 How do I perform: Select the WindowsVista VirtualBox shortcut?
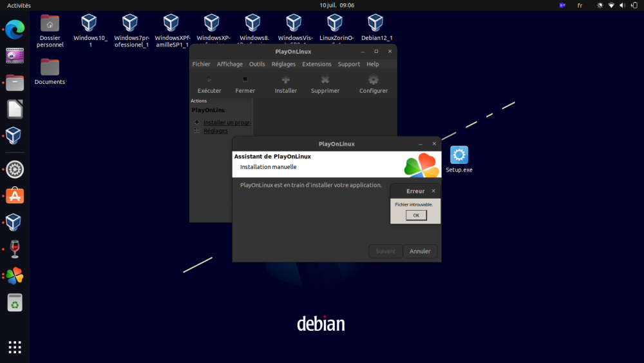point(295,29)
